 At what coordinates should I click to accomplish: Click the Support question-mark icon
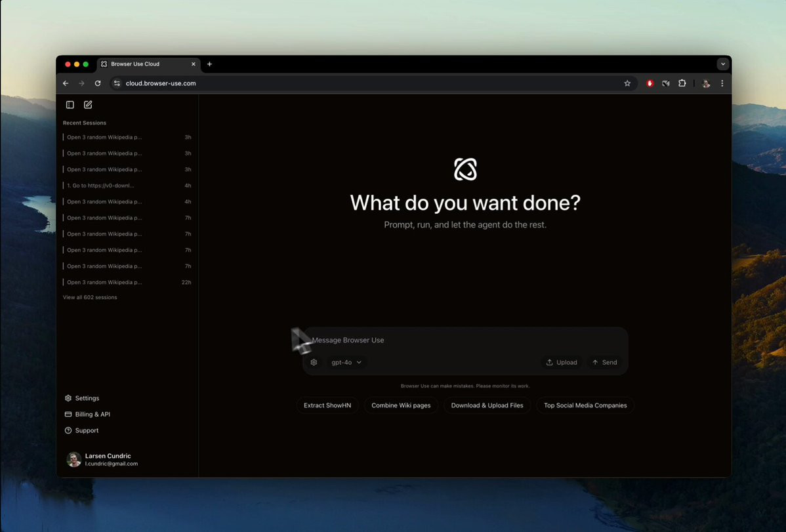tap(68, 430)
